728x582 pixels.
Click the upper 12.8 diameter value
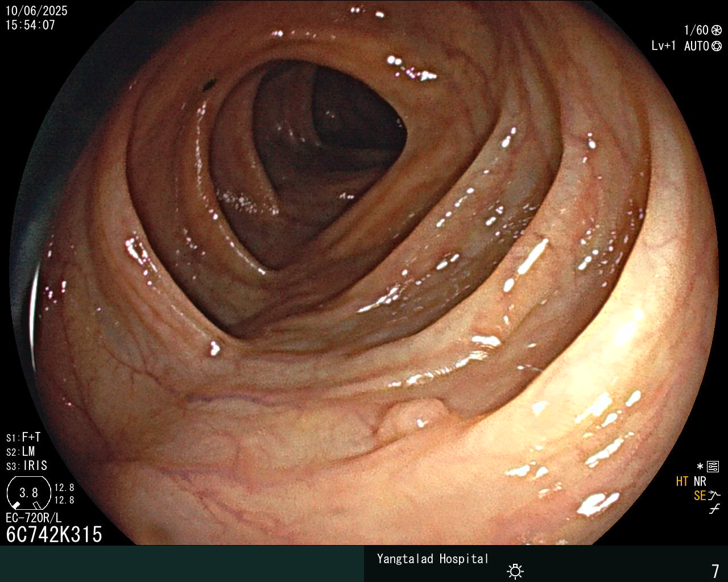(x=64, y=488)
